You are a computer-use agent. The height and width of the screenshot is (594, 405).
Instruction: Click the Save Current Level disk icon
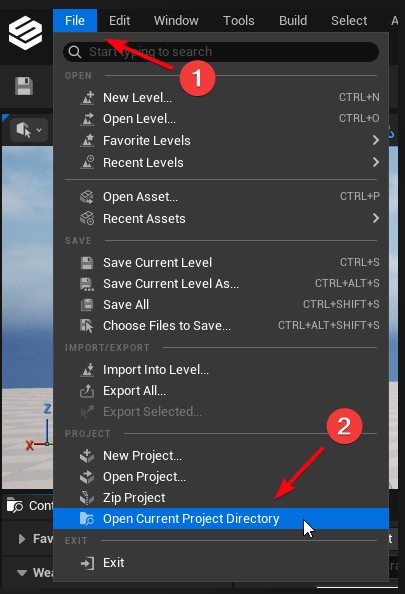[x=87, y=263]
